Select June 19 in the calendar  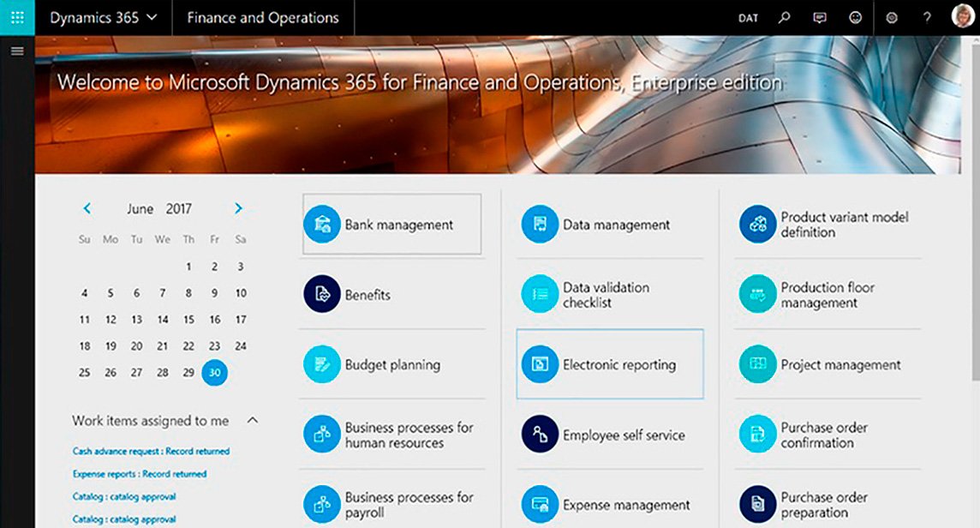111,346
